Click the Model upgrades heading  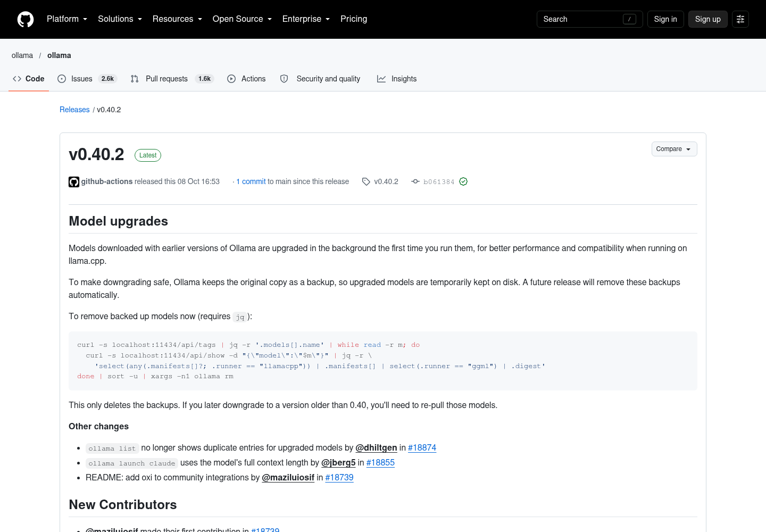coord(118,221)
